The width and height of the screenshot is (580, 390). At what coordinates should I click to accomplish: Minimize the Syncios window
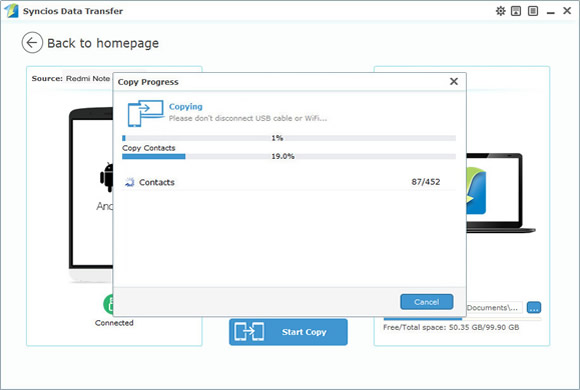click(x=550, y=11)
